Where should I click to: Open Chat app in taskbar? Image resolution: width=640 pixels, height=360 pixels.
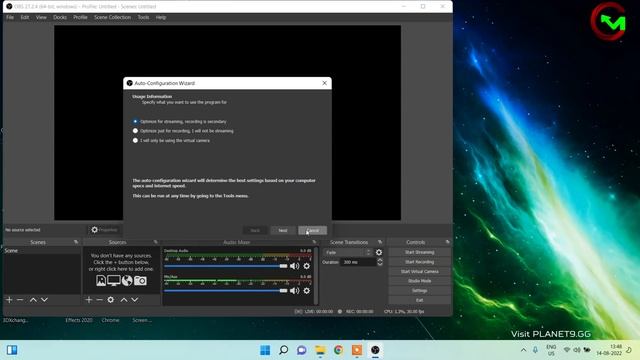click(302, 350)
